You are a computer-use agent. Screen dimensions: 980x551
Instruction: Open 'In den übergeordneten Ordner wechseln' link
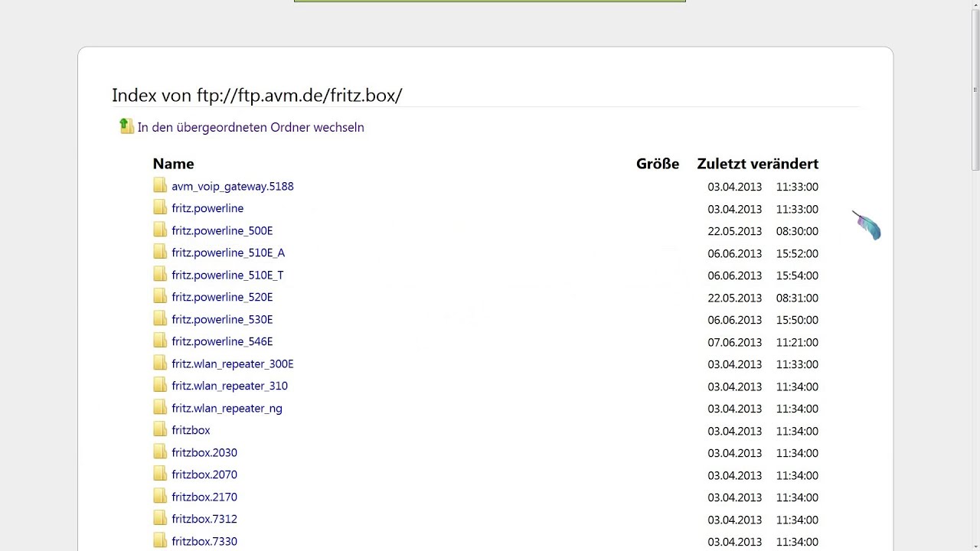tap(250, 127)
